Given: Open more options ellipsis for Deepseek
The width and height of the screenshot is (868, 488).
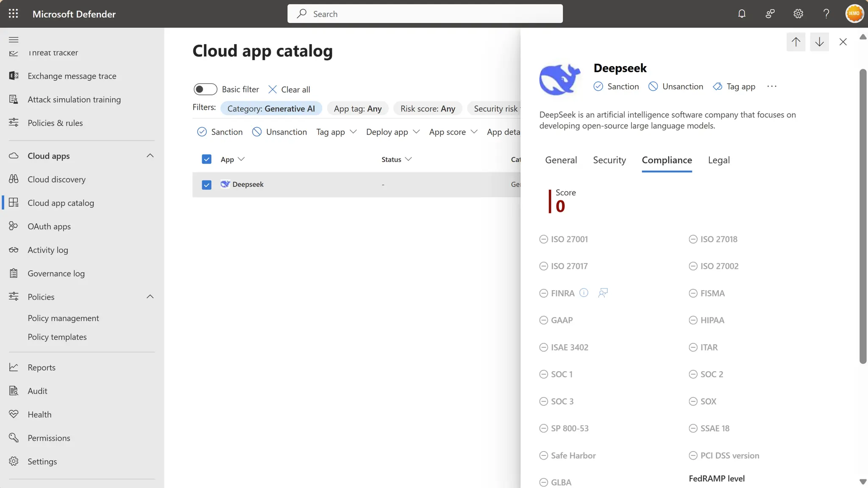Looking at the screenshot, I should pos(772,86).
